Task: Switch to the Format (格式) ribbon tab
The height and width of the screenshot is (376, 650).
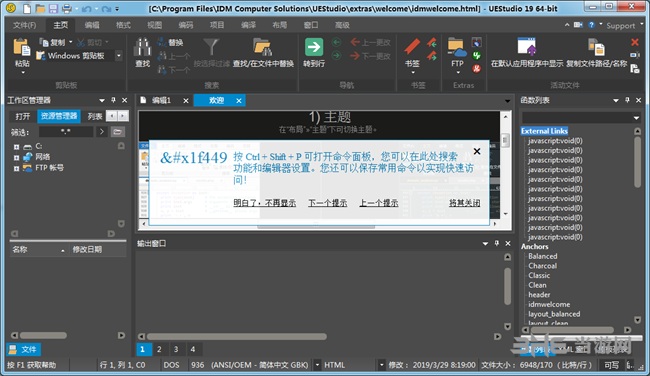Action: [123, 25]
